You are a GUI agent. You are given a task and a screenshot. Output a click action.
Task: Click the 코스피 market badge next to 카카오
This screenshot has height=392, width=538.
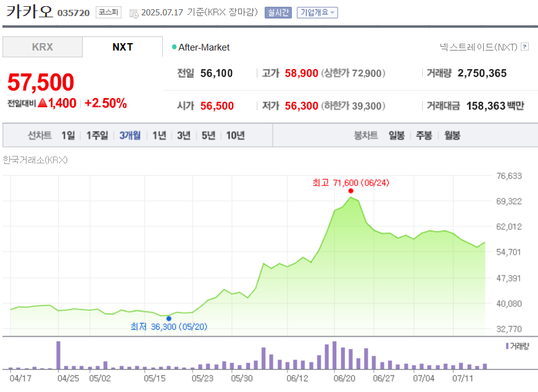coord(108,12)
